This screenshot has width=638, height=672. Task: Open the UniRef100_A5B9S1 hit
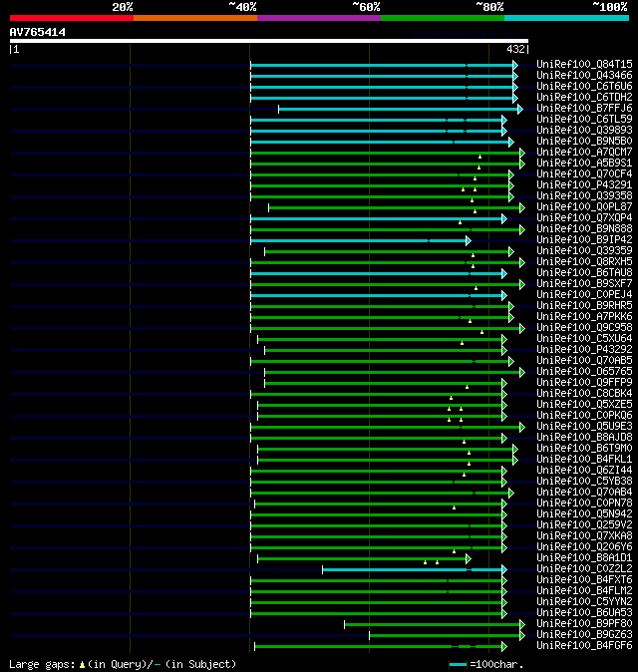click(584, 164)
